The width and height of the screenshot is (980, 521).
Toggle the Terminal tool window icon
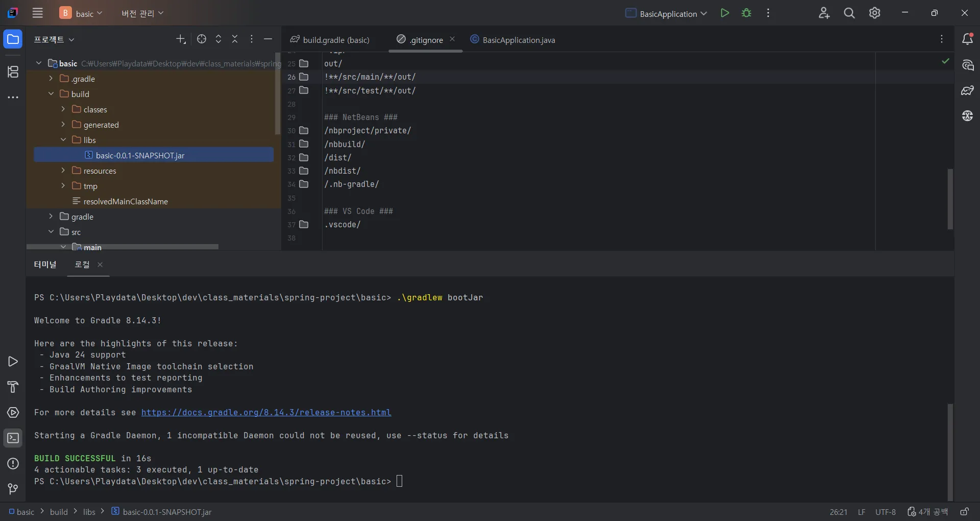point(13,438)
